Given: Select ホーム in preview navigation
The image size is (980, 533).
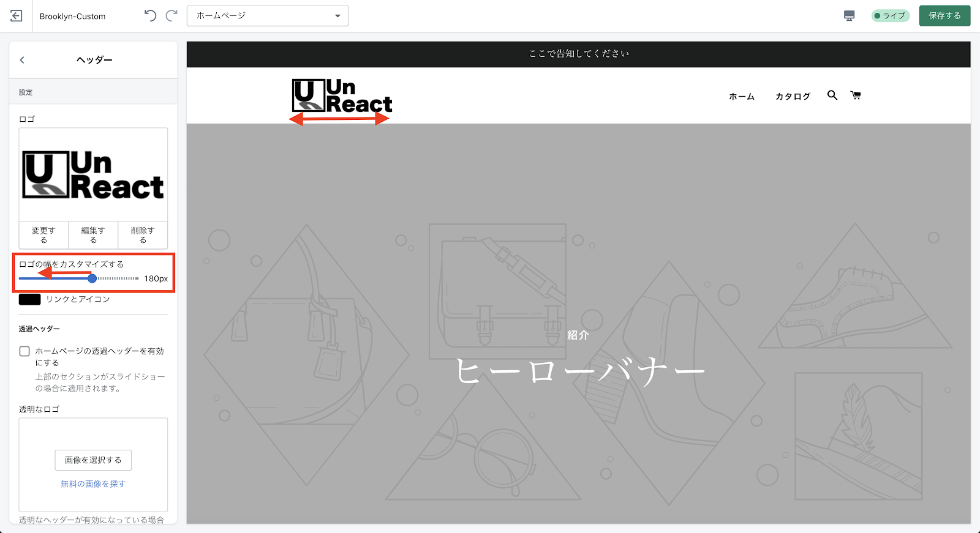Looking at the screenshot, I should 741,97.
